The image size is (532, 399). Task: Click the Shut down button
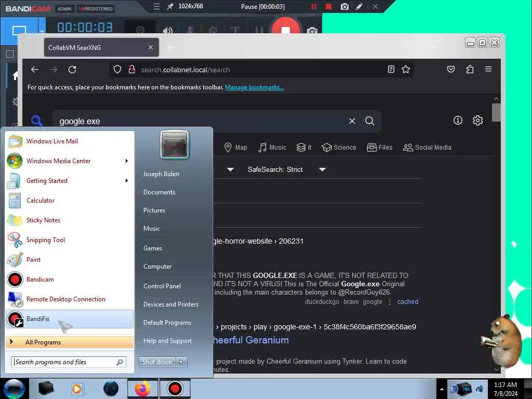point(157,362)
